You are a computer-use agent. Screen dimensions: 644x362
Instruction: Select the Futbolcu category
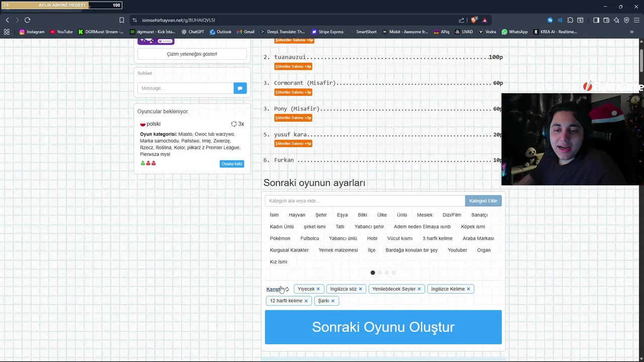pos(309,238)
